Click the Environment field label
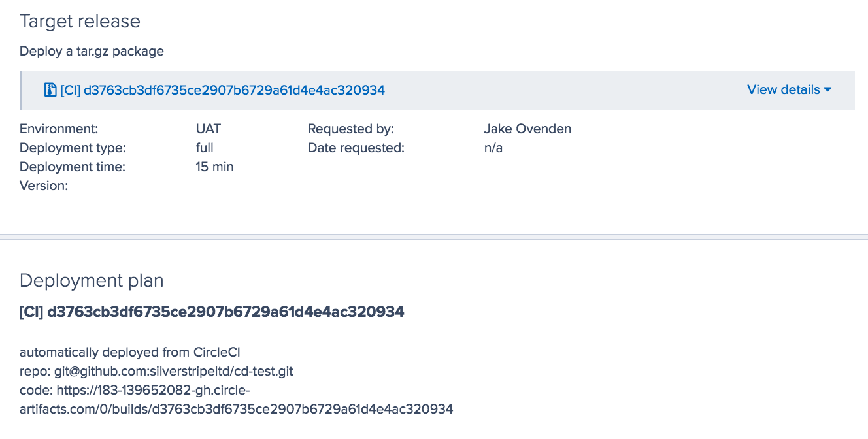Viewport: 868px width, 439px height. 59,129
